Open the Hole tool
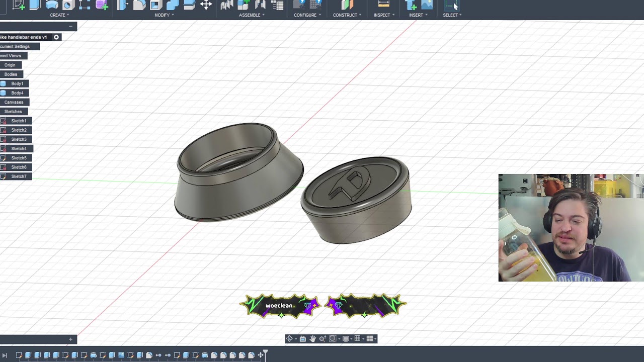The width and height of the screenshot is (644, 362). point(68,5)
